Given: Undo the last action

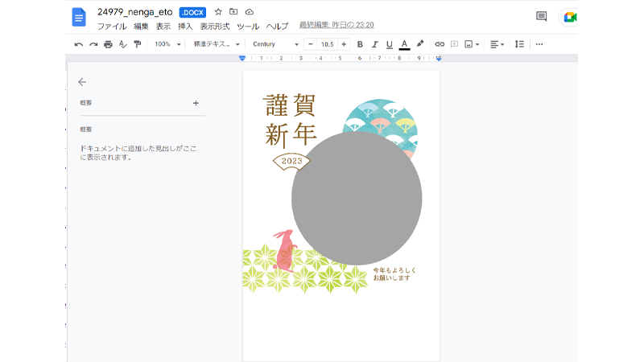Looking at the screenshot, I should point(78,44).
